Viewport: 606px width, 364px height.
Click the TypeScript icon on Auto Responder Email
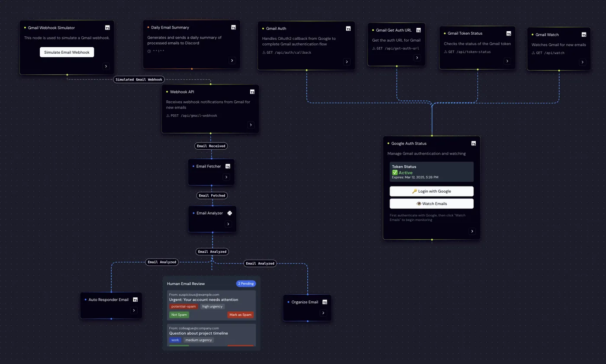[135, 300]
